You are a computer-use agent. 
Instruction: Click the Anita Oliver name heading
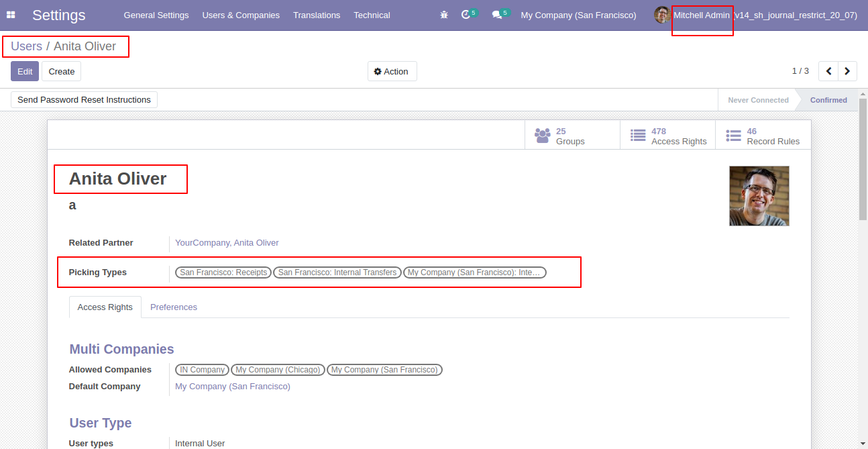tap(118, 179)
